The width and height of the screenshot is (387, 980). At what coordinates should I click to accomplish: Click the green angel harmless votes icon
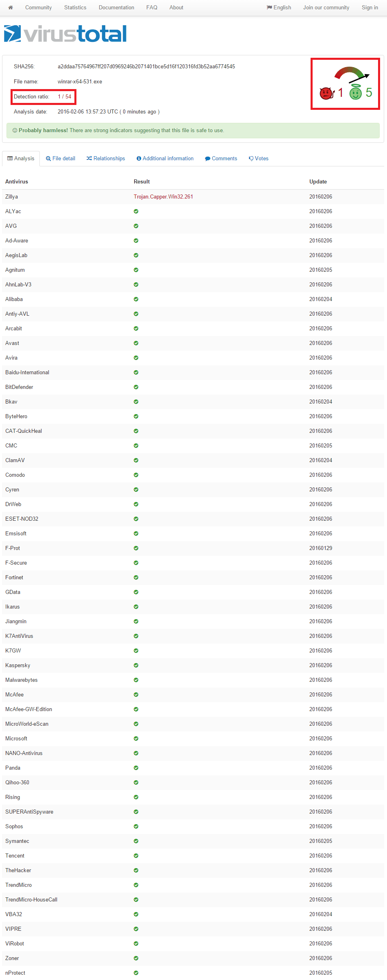[x=356, y=92]
